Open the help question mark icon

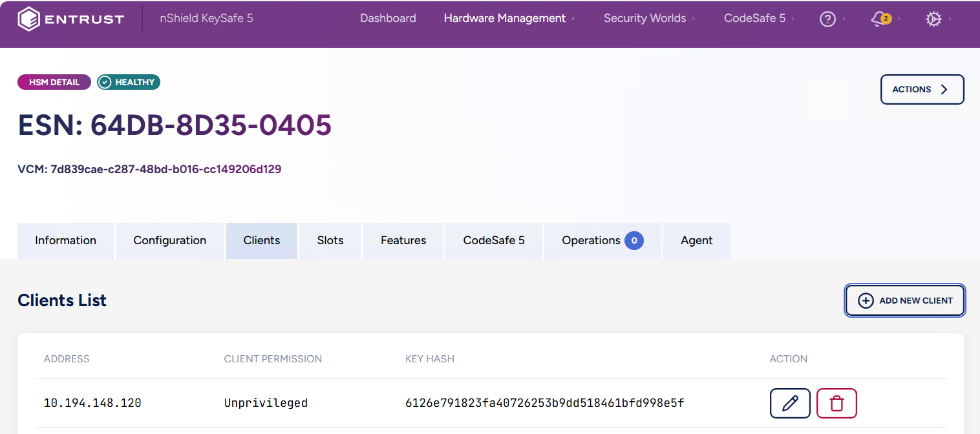[x=827, y=19]
